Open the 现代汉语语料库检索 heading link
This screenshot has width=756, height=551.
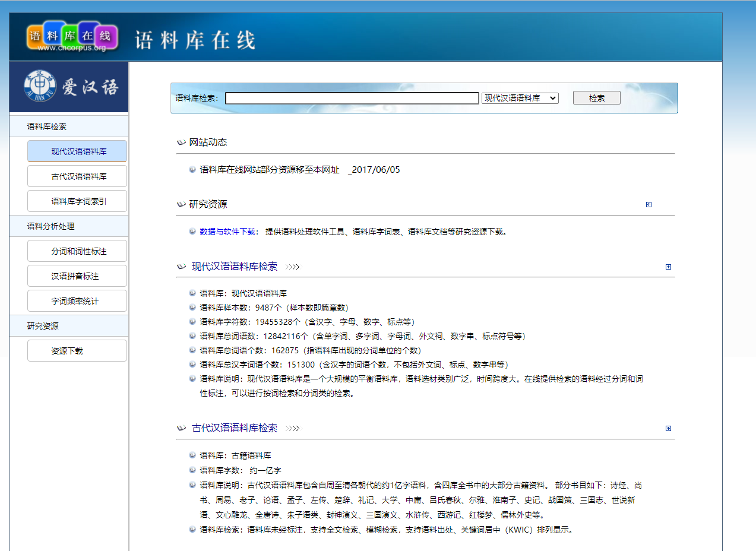tap(235, 267)
